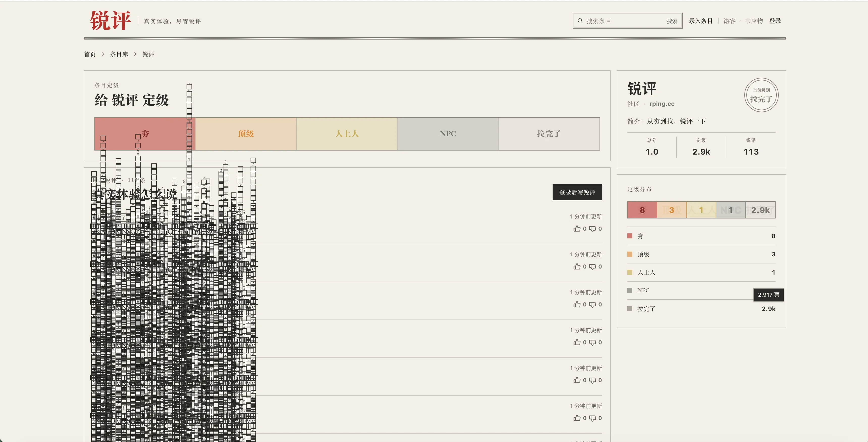This screenshot has height=442, width=868.
Task: Click the 锐评 113 count stat
Action: pyautogui.click(x=751, y=147)
